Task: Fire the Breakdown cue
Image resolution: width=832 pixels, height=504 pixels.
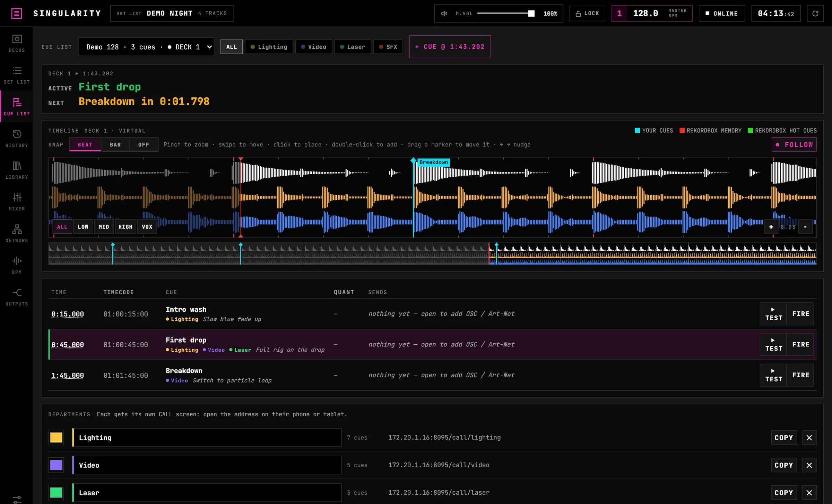Action: click(800, 375)
